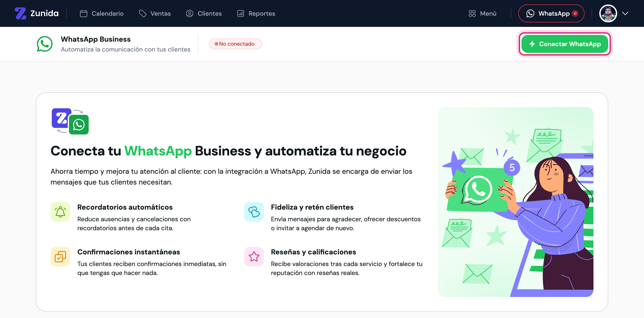Click the No conectado status badge

pos(235,44)
